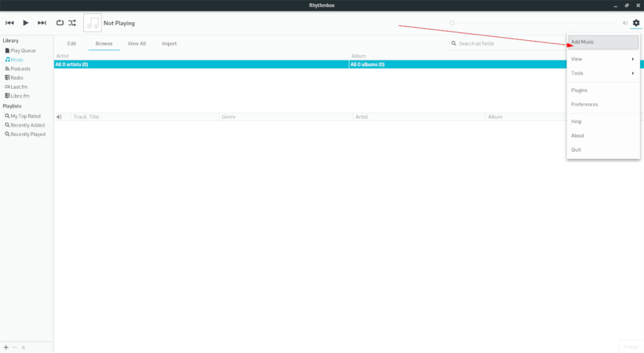Click the add playlist plus icon
Viewport: 644px width, 353px height.
point(6,347)
